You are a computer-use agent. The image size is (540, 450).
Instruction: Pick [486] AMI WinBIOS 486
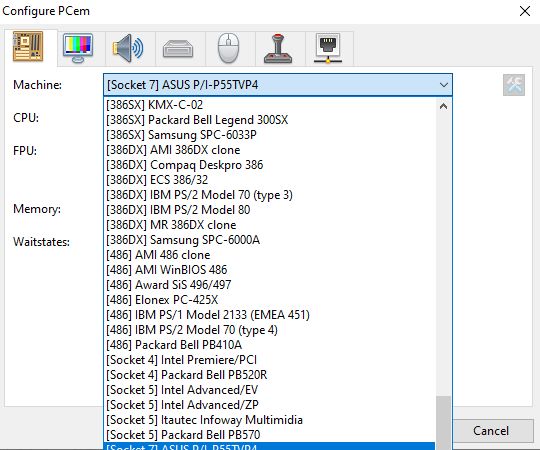tap(270, 270)
